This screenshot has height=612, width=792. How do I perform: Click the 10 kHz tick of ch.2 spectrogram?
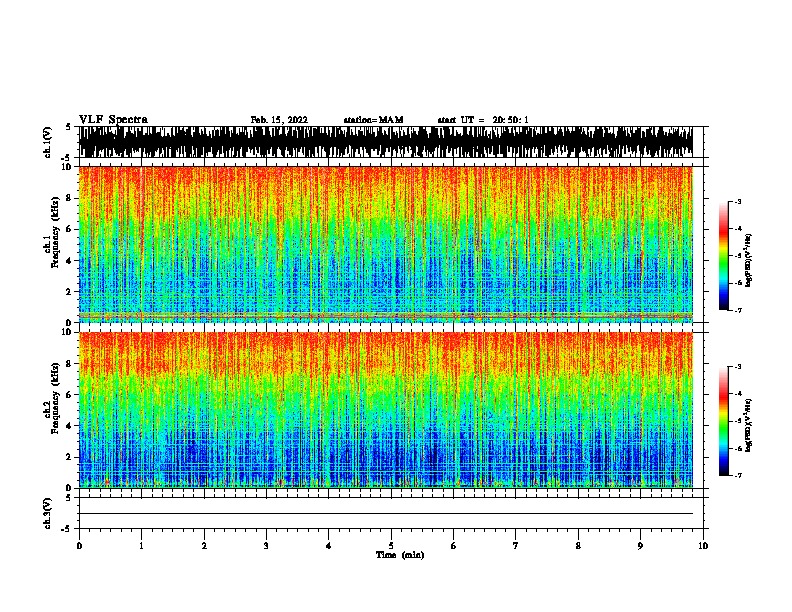click(67, 332)
